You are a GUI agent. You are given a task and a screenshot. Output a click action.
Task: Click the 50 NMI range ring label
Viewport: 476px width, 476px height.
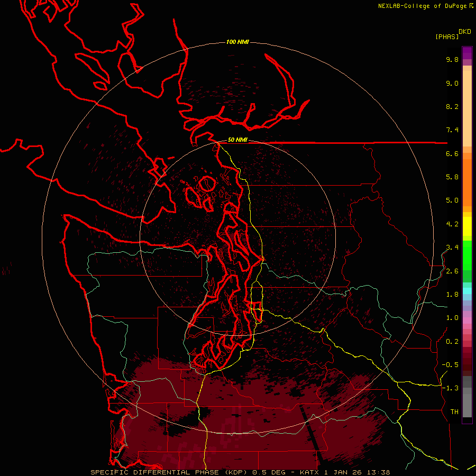tap(237, 140)
